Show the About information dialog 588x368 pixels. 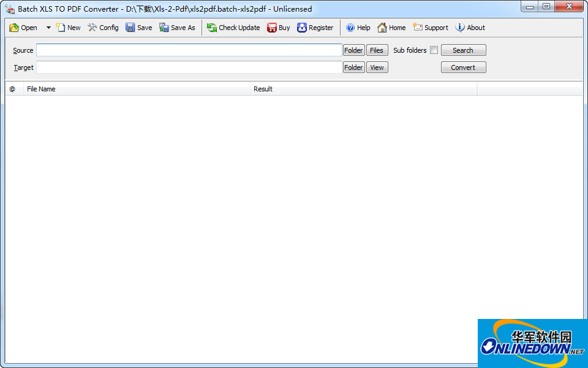tap(470, 28)
